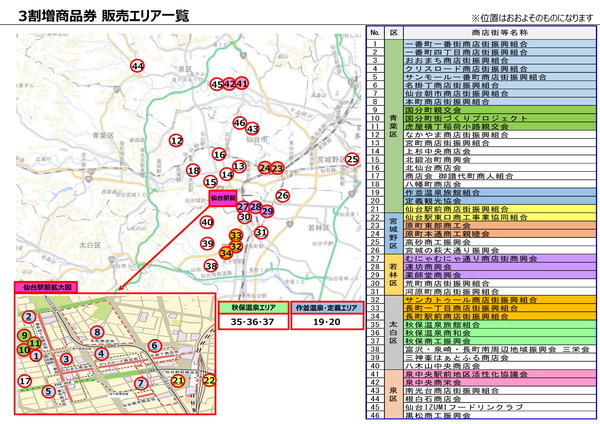Click pink marker 41

[242, 83]
